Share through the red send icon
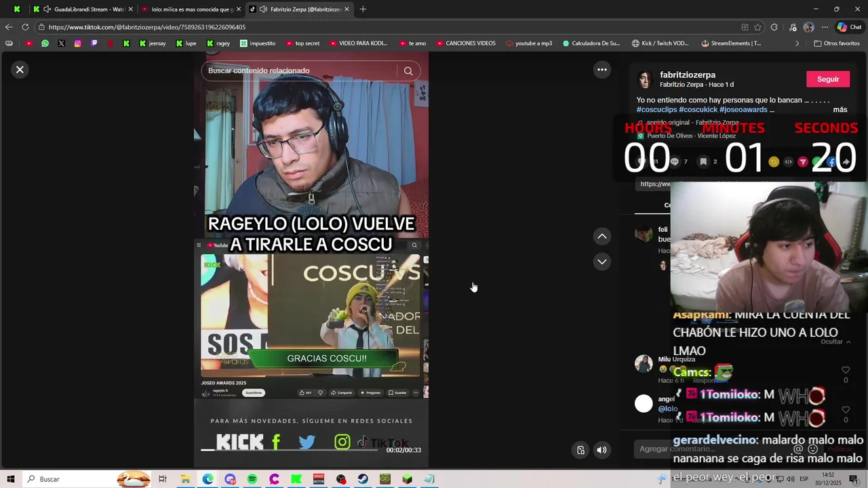This screenshot has width=868, height=488. click(x=803, y=162)
